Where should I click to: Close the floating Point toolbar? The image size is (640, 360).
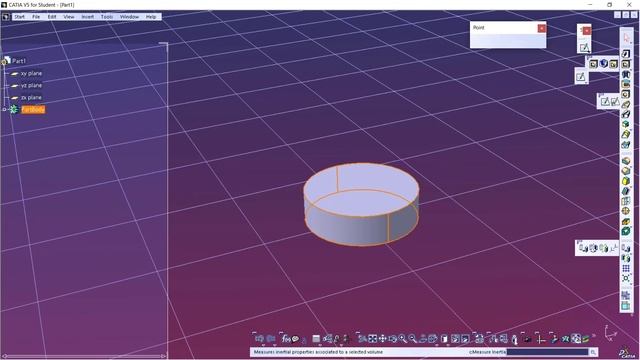pyautogui.click(x=541, y=28)
